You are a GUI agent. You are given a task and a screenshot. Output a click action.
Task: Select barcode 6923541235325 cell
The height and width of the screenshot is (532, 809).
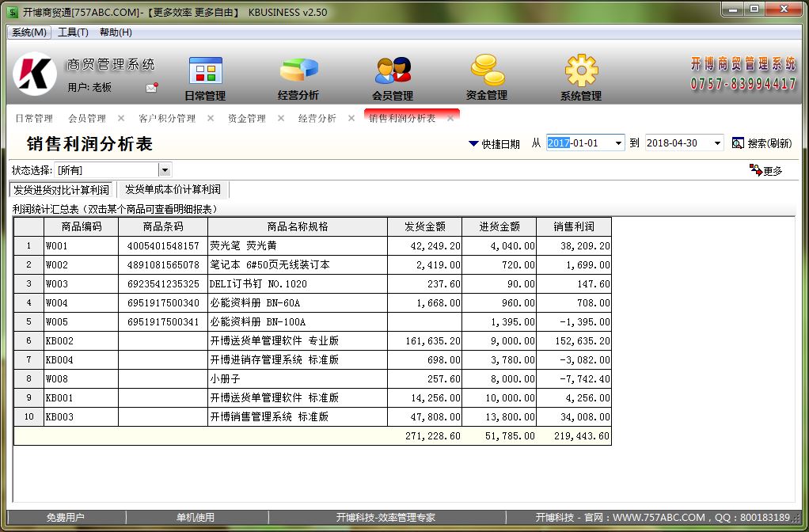163,283
